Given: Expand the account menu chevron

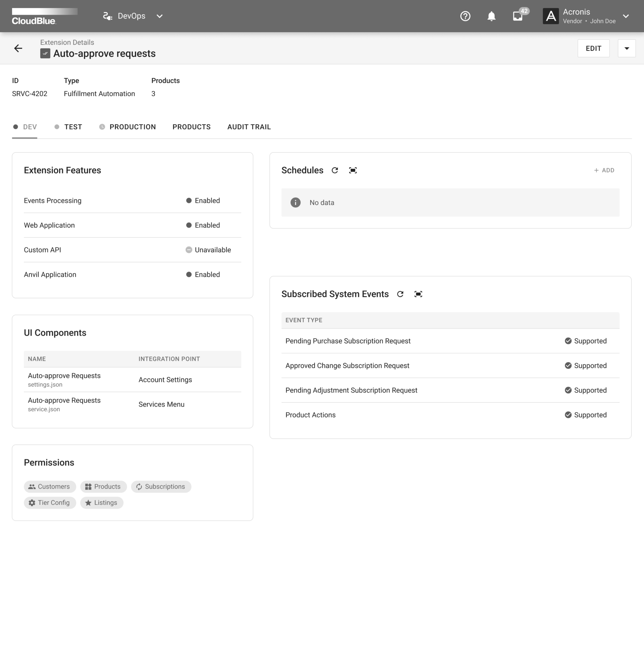Looking at the screenshot, I should coord(626,16).
